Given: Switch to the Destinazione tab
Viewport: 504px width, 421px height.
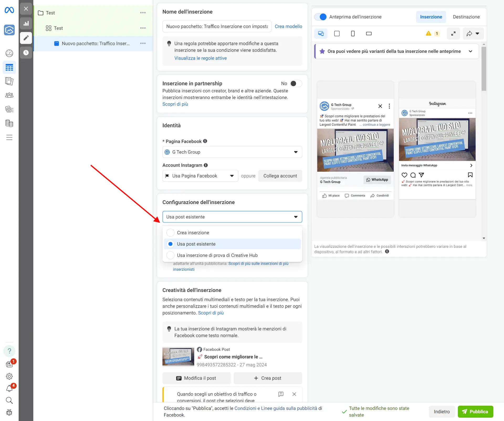Looking at the screenshot, I should pos(466,17).
